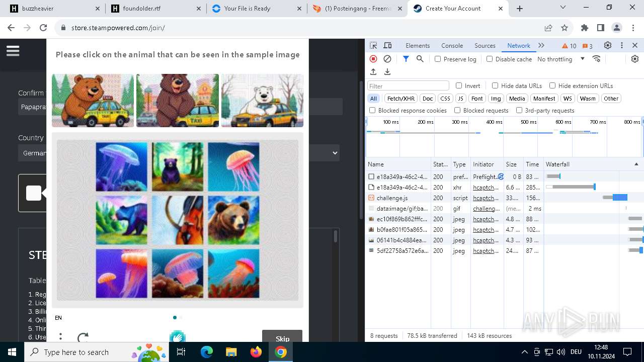
Task: Export HAR file with download arrow icon
Action: pos(387,72)
